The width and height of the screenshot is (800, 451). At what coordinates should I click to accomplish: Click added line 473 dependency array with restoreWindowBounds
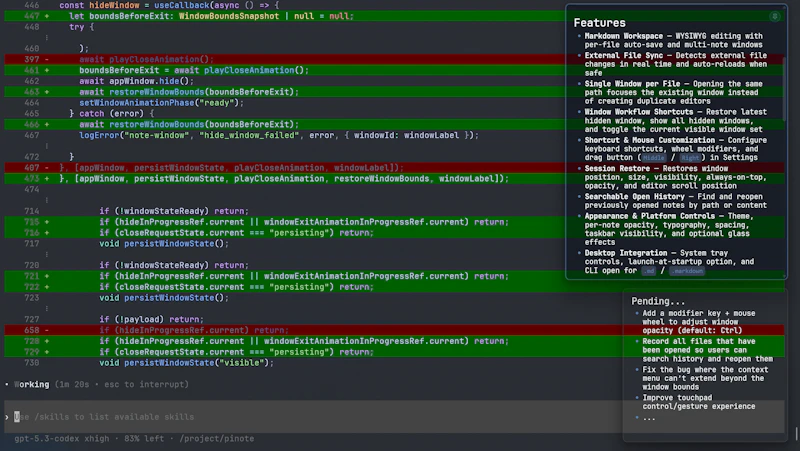pos(284,179)
